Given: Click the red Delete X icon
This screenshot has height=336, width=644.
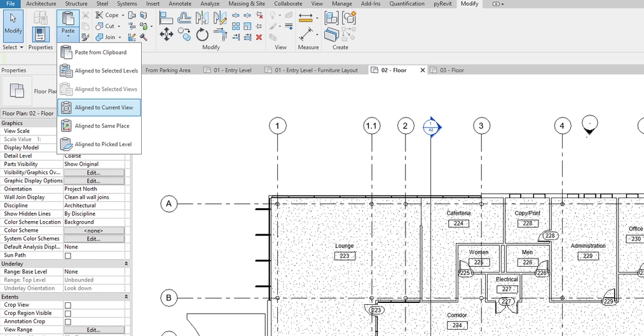Looking at the screenshot, I should [x=259, y=37].
